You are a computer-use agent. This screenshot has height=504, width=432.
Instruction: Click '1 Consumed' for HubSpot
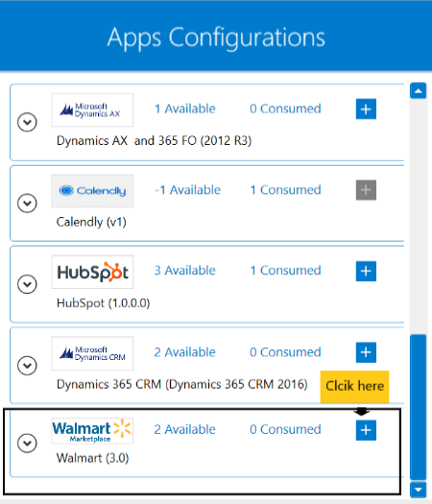pos(285,271)
